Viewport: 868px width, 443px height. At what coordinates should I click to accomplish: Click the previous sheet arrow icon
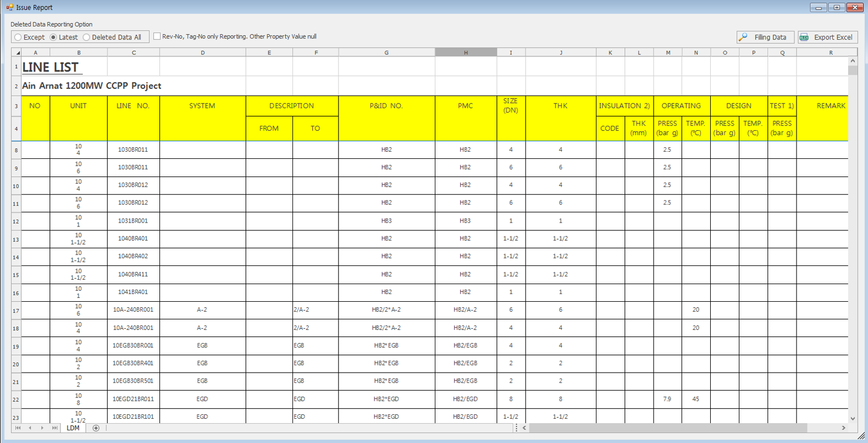[30, 428]
